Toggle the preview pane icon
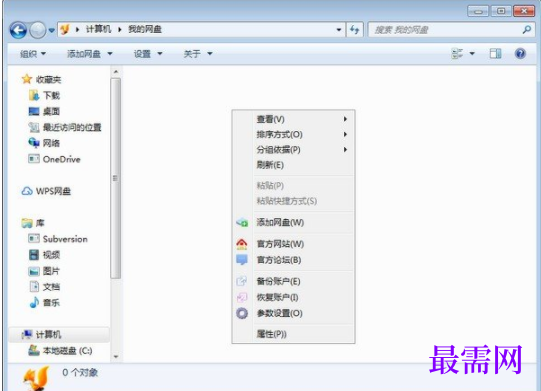 tap(495, 53)
